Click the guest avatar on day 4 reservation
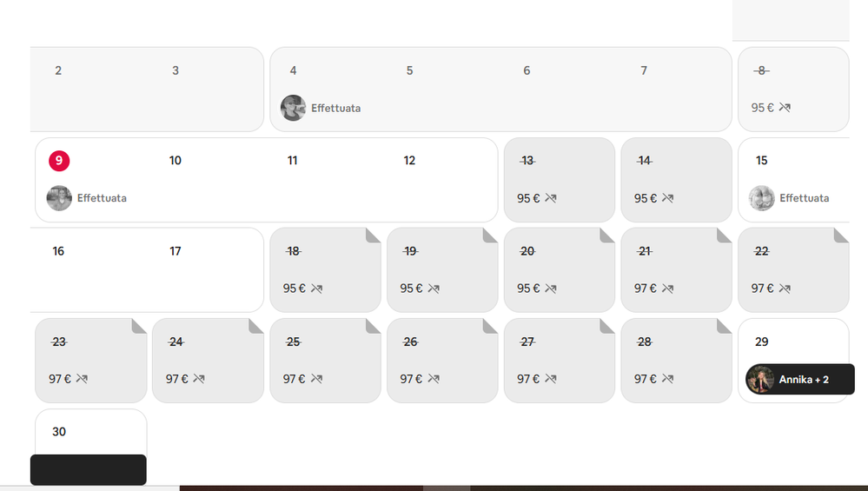The height and width of the screenshot is (491, 868). [293, 108]
